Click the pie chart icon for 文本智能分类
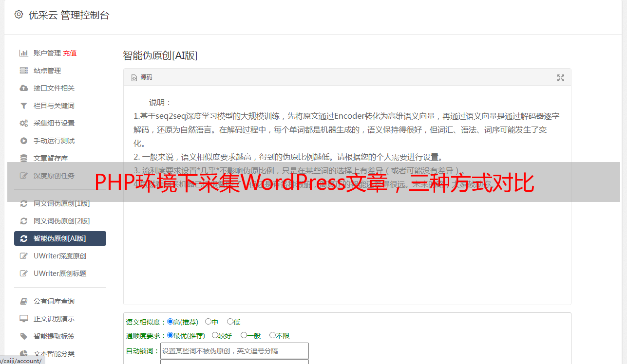The image size is (627, 364). [23, 354]
